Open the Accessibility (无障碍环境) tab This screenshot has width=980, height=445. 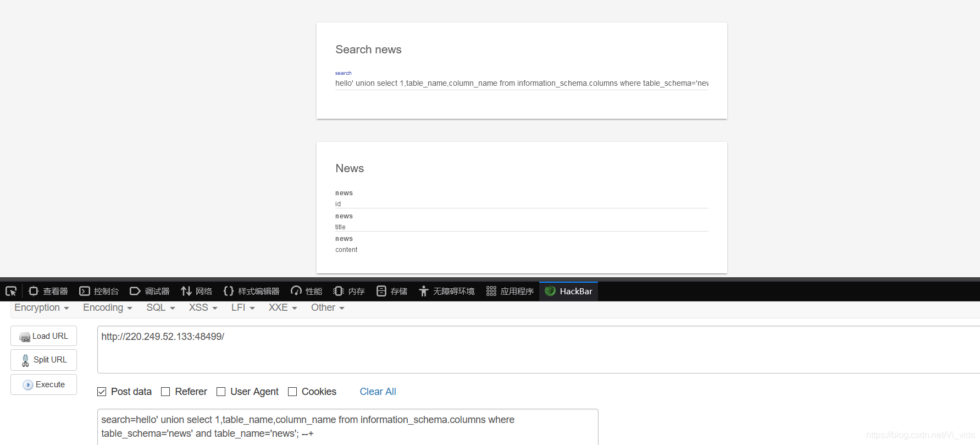click(x=447, y=291)
